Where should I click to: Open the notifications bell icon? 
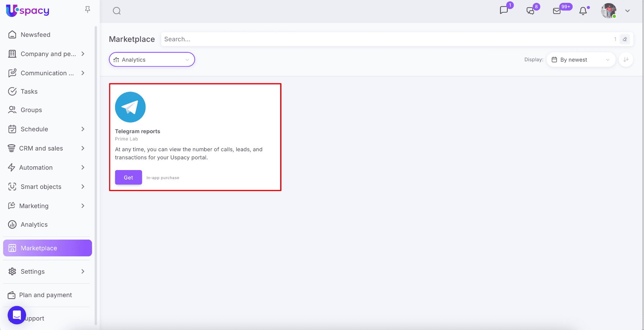click(x=583, y=11)
